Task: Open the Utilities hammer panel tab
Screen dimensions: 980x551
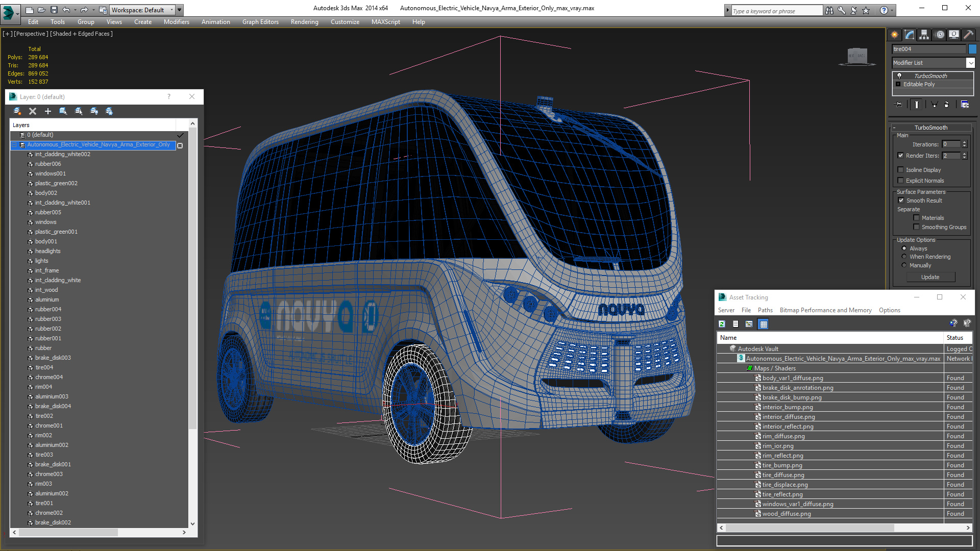Action: (x=968, y=35)
